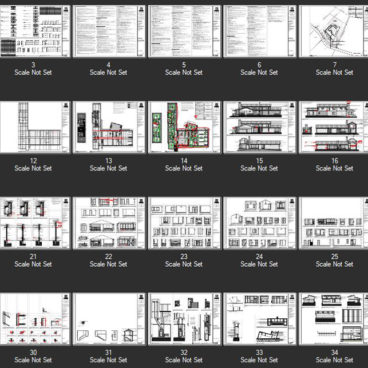The height and width of the screenshot is (368, 368).
Task: Open page 13 floor plan thumbnail
Action: (109, 127)
